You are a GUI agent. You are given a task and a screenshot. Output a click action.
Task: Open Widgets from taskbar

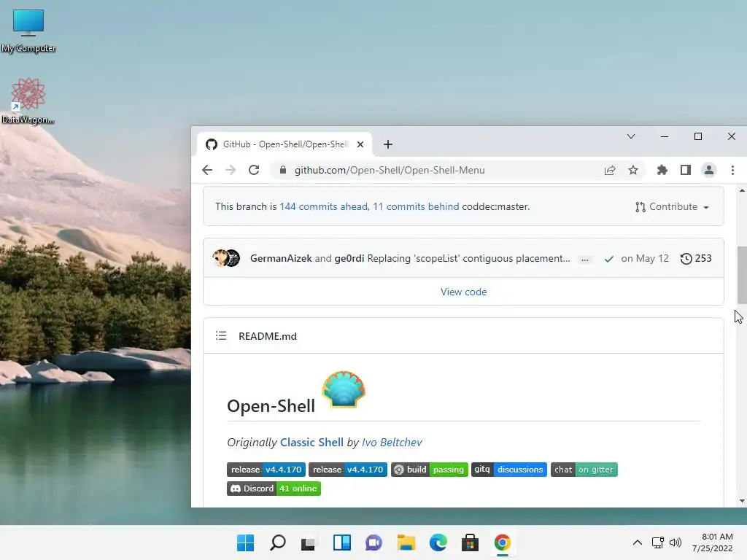pos(341,542)
